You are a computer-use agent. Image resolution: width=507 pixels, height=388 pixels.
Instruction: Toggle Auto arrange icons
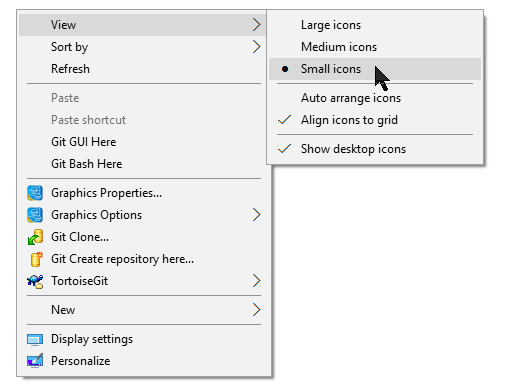(x=375, y=98)
